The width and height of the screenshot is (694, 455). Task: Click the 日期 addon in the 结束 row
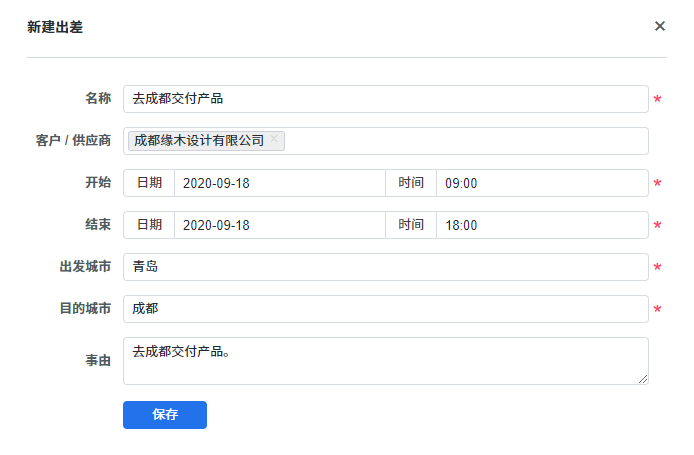coord(149,225)
